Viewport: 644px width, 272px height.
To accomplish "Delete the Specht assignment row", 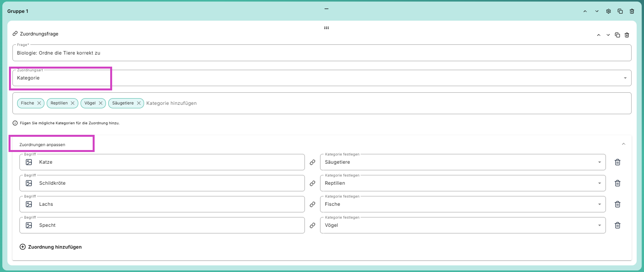I will [x=618, y=225].
